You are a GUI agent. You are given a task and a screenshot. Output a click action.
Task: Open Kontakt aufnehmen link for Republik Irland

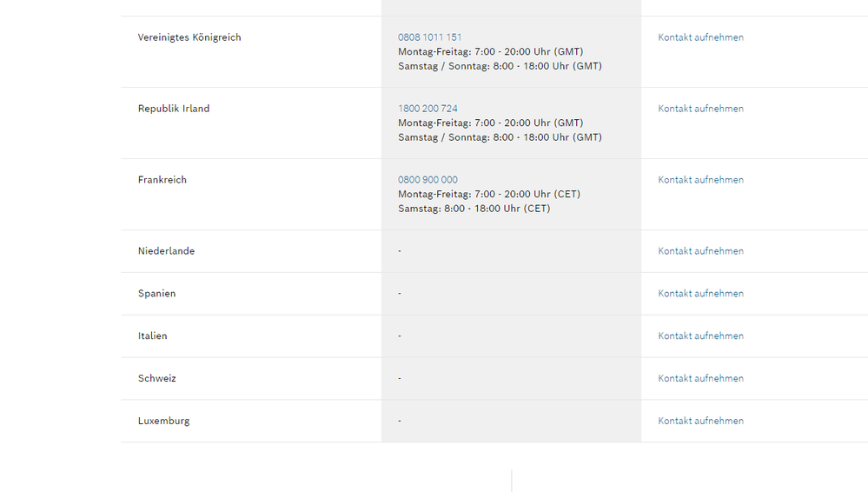700,109
